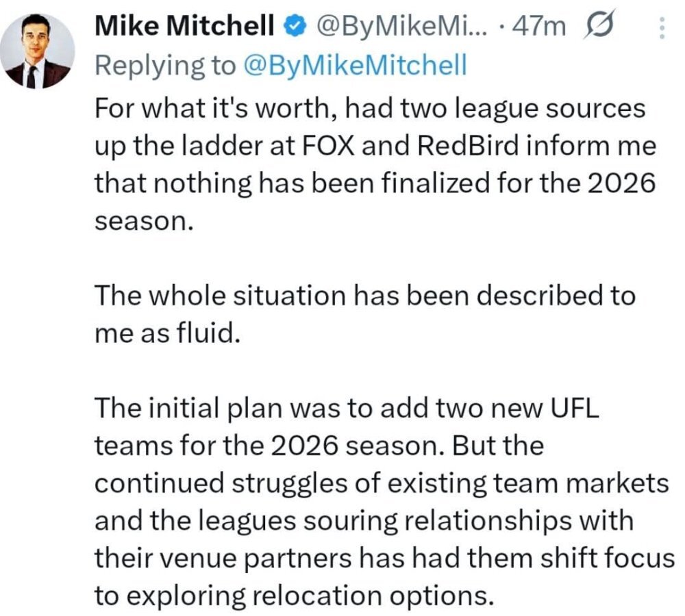Open Mike Mitchell's profile picture
Image resolution: width=685 pixels, height=616 pixels.
(37, 51)
